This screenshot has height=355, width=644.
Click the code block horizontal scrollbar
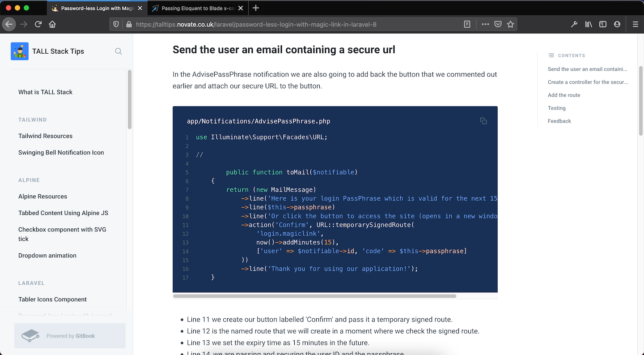click(x=314, y=296)
